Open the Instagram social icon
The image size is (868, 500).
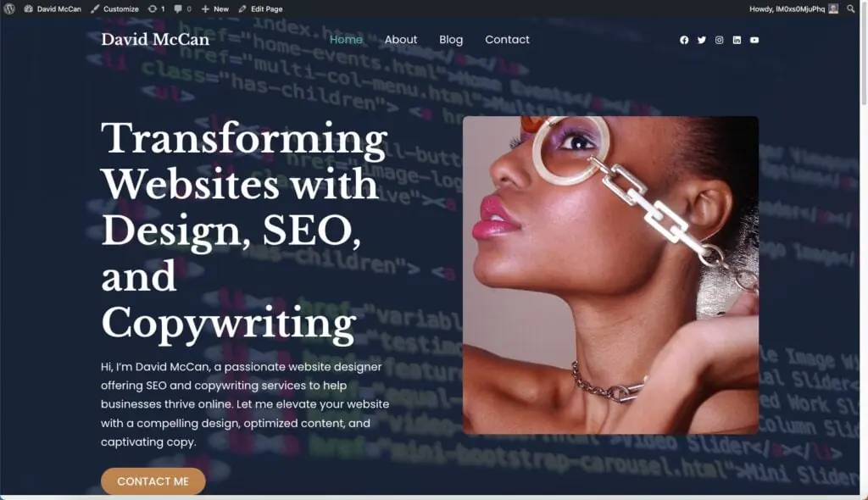[719, 40]
